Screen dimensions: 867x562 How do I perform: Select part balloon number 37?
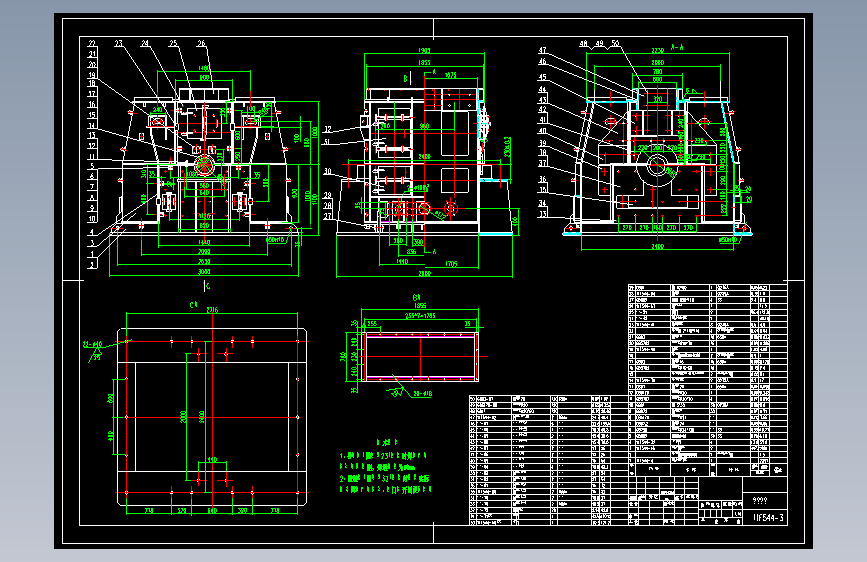tap(542, 163)
